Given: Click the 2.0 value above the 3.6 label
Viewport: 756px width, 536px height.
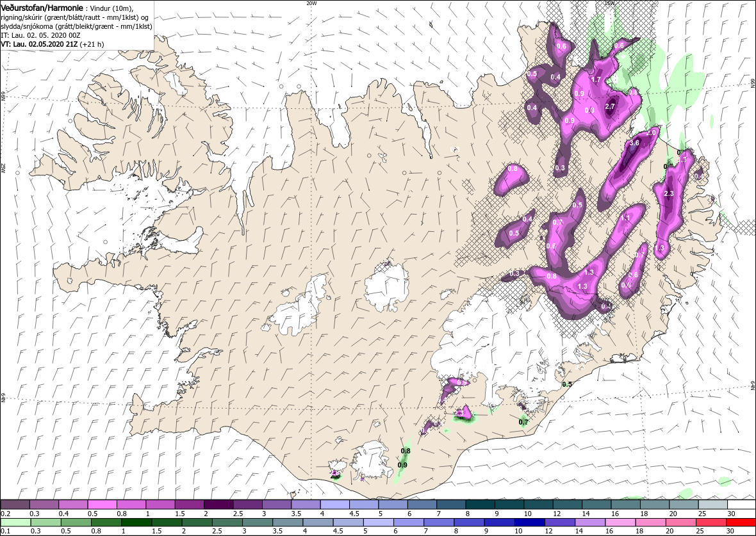Looking at the screenshot, I should pyautogui.click(x=652, y=133).
